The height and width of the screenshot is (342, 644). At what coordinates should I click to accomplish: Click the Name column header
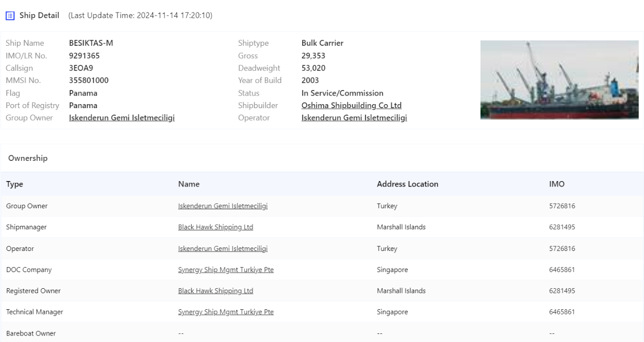click(189, 184)
